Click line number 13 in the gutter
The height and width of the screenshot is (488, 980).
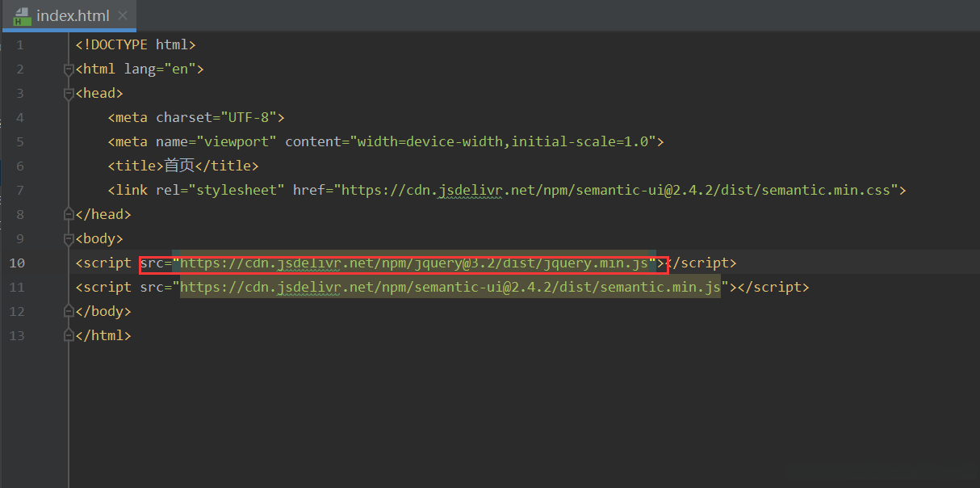tap(17, 335)
